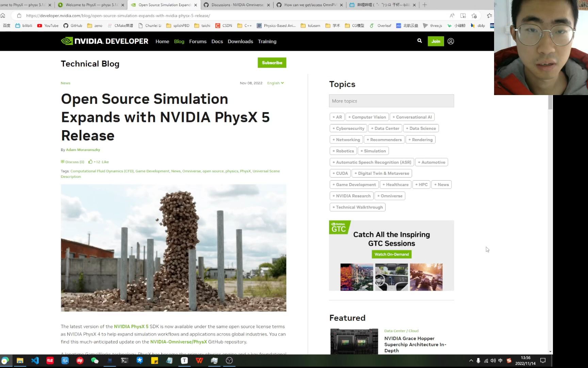The height and width of the screenshot is (368, 588).
Task: Open File Explorer from taskbar
Action: click(x=20, y=361)
